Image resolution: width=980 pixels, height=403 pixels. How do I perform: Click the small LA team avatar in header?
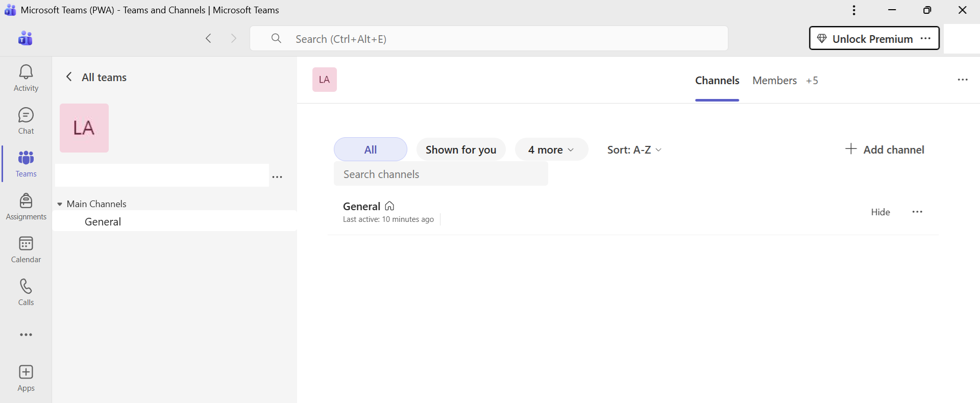coord(325,80)
